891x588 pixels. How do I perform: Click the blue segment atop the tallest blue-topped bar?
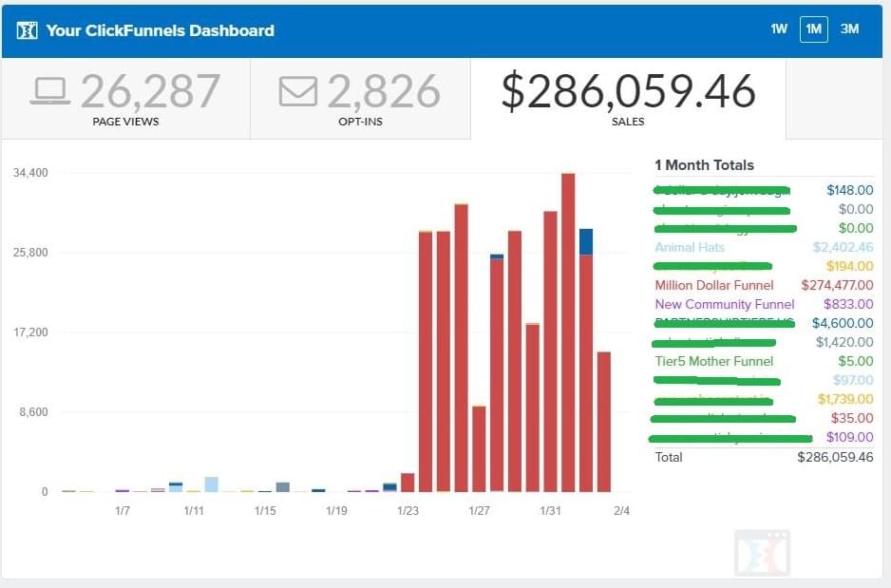coord(586,242)
